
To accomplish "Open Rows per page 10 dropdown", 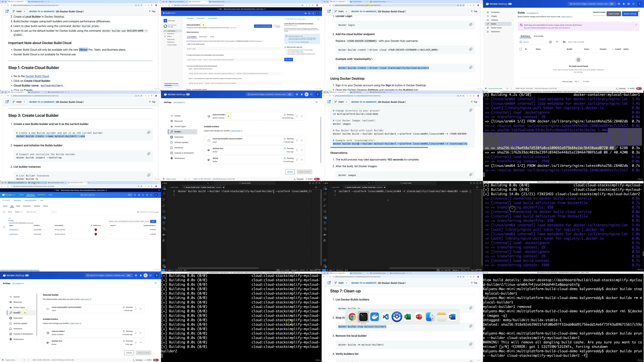I will pos(577,81).
